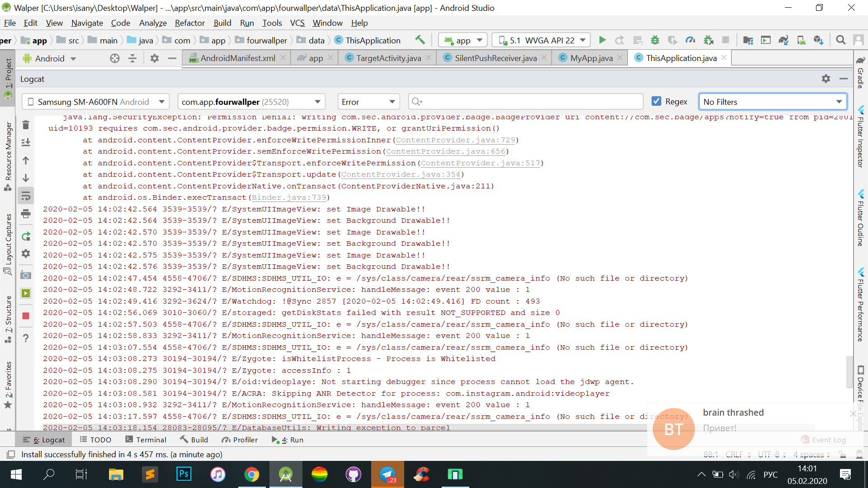Image resolution: width=868 pixels, height=488 pixels.
Task: Switch to MyApp.java tab
Action: pos(591,58)
